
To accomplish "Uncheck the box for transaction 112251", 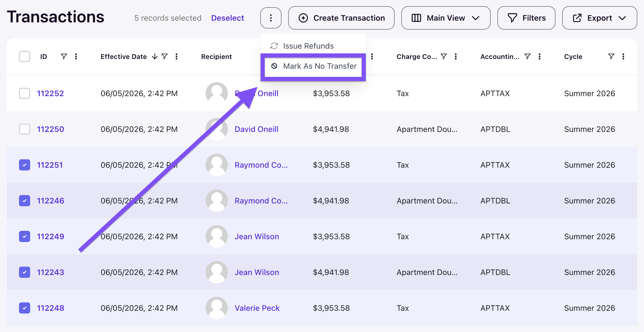I will pos(25,165).
